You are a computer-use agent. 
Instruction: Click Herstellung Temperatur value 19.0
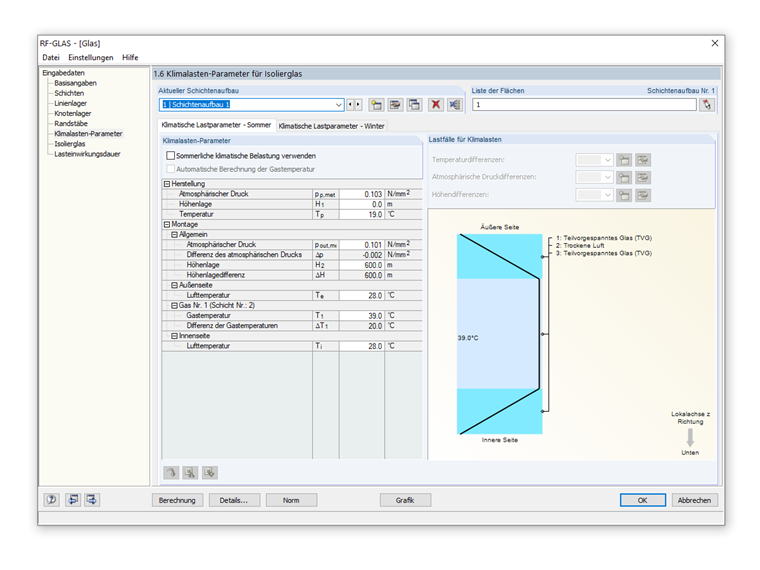[362, 214]
